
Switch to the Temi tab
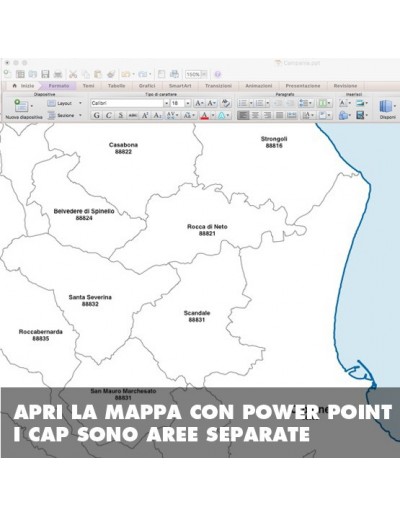(88, 86)
